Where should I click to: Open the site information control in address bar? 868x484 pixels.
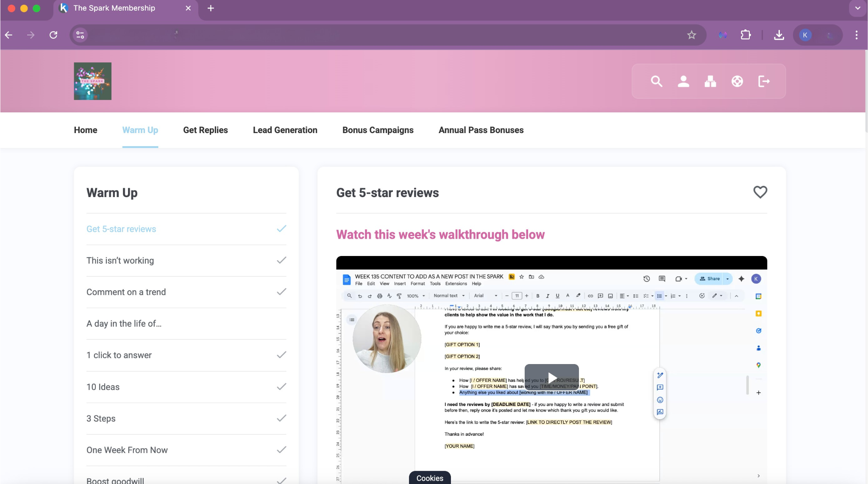[80, 35]
